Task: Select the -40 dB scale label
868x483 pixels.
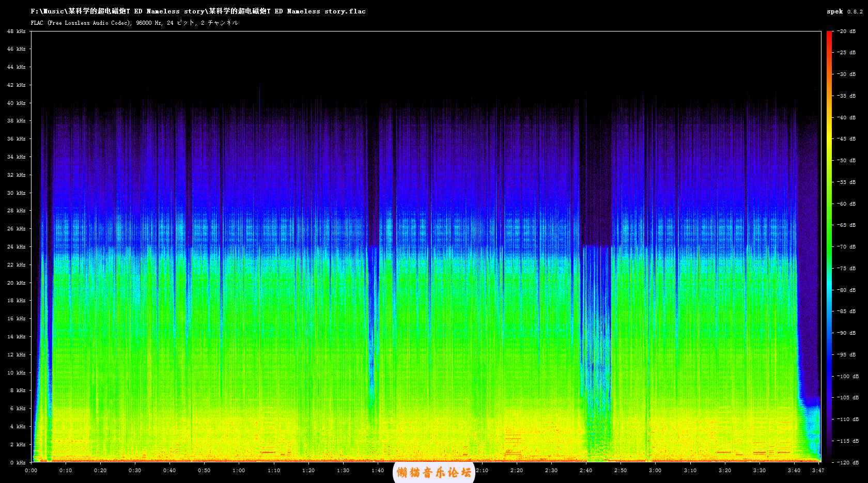Action: (847, 117)
